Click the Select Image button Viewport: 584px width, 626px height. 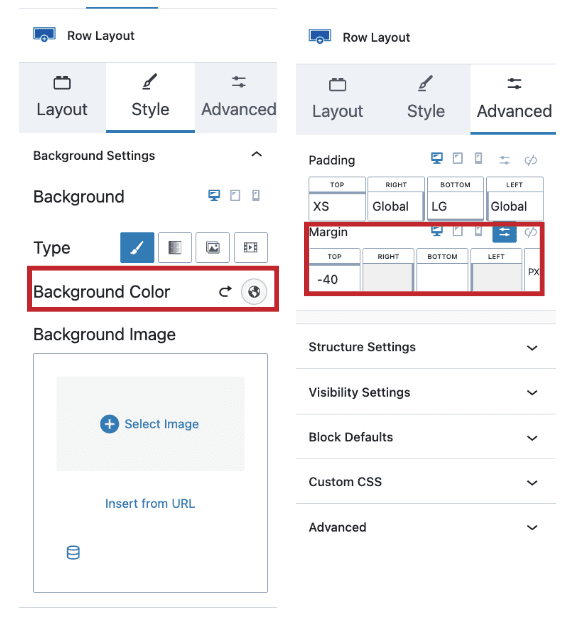(x=150, y=424)
